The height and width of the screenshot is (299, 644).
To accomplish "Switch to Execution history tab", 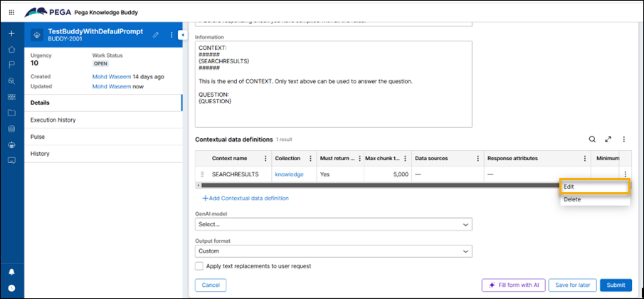I will point(103,120).
